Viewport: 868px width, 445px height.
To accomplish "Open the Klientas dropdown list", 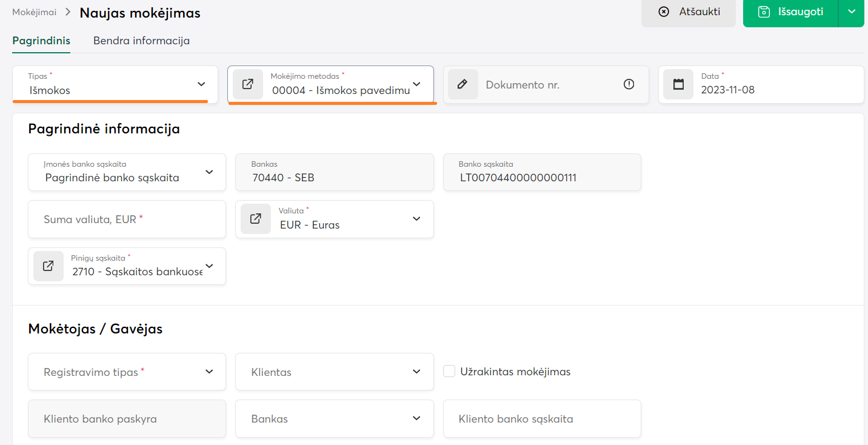I will (x=416, y=372).
